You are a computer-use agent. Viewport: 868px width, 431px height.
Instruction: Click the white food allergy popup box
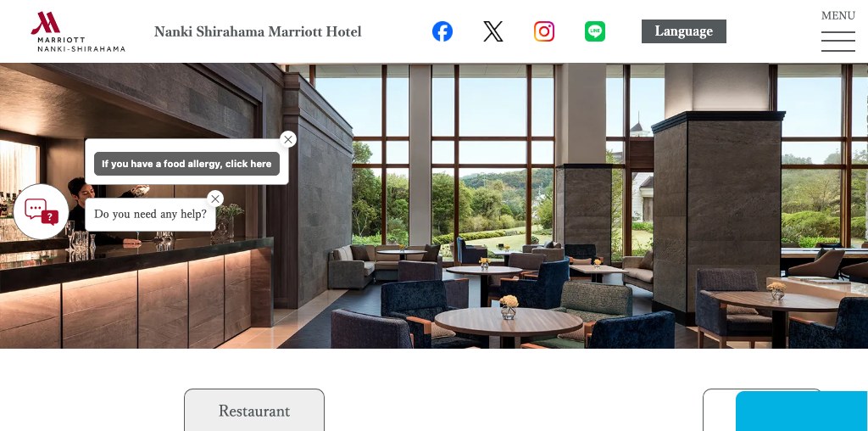186,162
